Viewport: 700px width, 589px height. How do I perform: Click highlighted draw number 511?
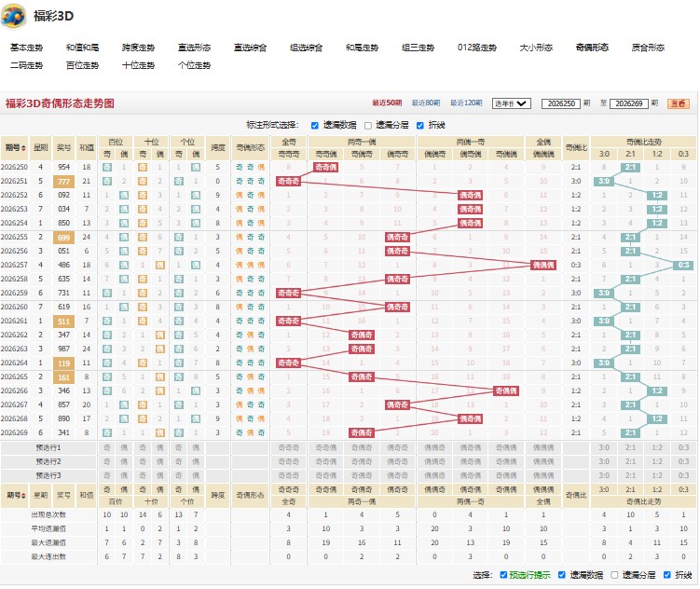point(63,321)
